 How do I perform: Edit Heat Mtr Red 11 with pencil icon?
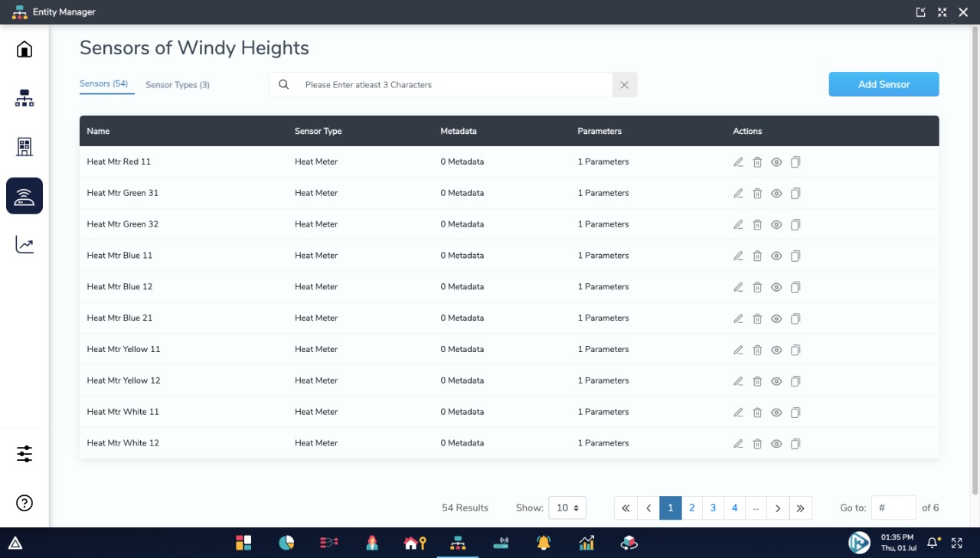click(738, 162)
